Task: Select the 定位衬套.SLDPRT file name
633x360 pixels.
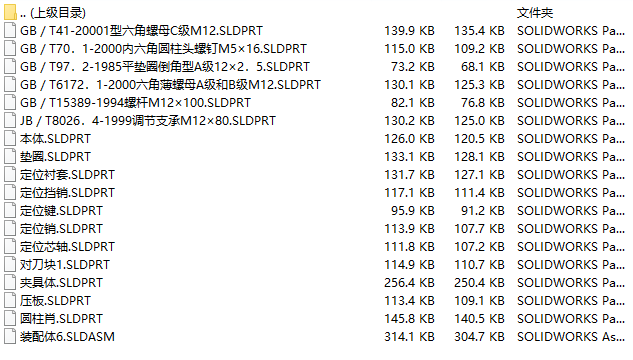Action: coord(67,175)
